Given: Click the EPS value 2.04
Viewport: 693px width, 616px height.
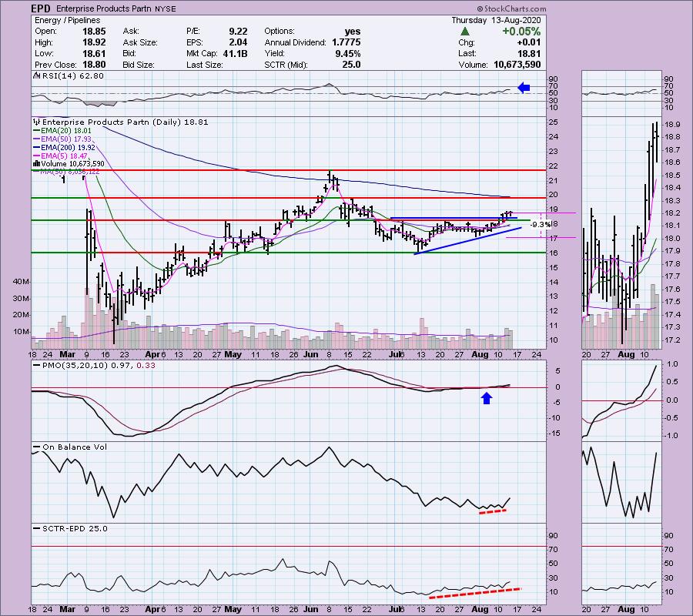Looking at the screenshot, I should pos(238,42).
